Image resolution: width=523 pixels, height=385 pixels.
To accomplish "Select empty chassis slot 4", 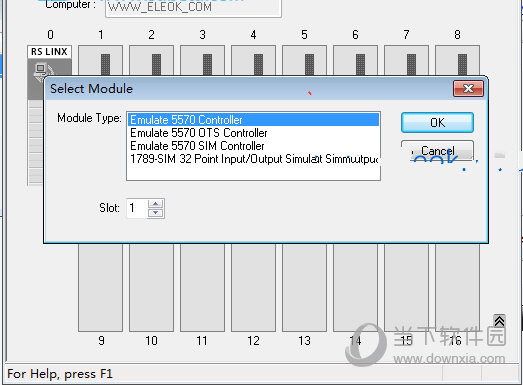I will (x=253, y=60).
